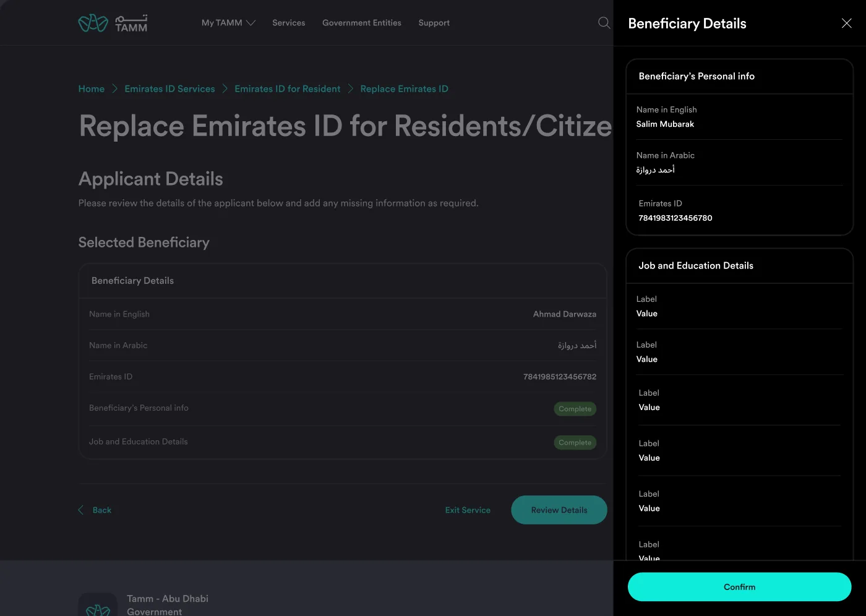This screenshot has width=866, height=616.
Task: Close the Beneficiary Details panel
Action: click(x=846, y=24)
